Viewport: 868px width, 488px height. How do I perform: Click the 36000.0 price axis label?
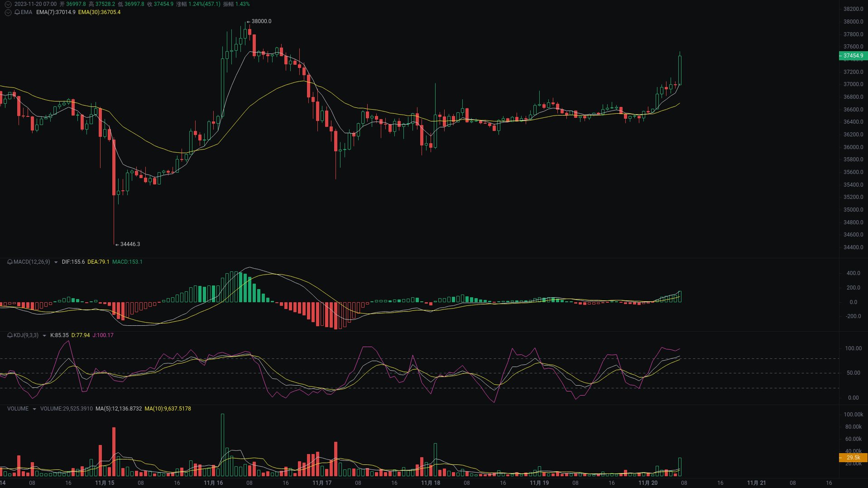click(853, 147)
